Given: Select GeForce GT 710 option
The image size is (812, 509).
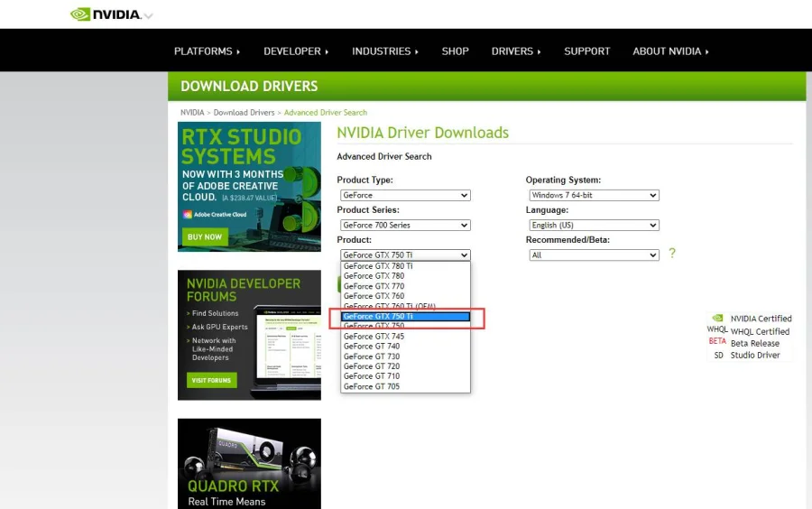Looking at the screenshot, I should [405, 376].
